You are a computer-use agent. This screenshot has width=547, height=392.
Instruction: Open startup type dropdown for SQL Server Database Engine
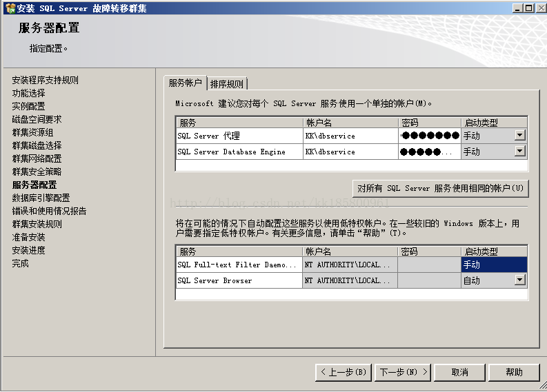coord(519,151)
